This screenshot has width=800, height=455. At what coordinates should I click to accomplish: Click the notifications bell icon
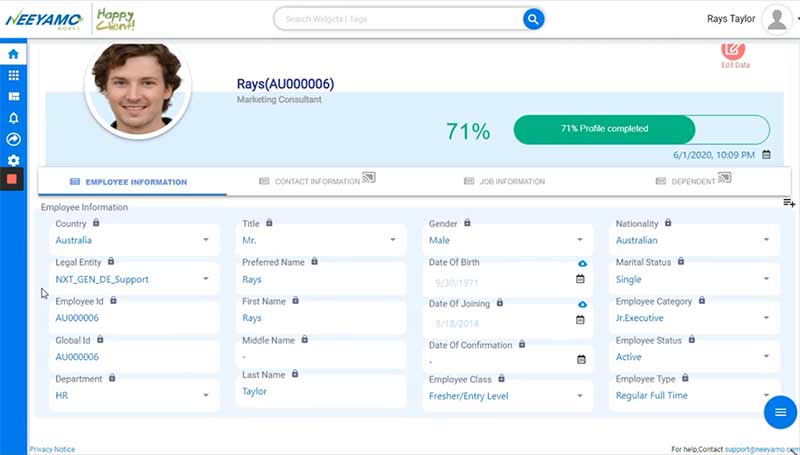coord(13,118)
